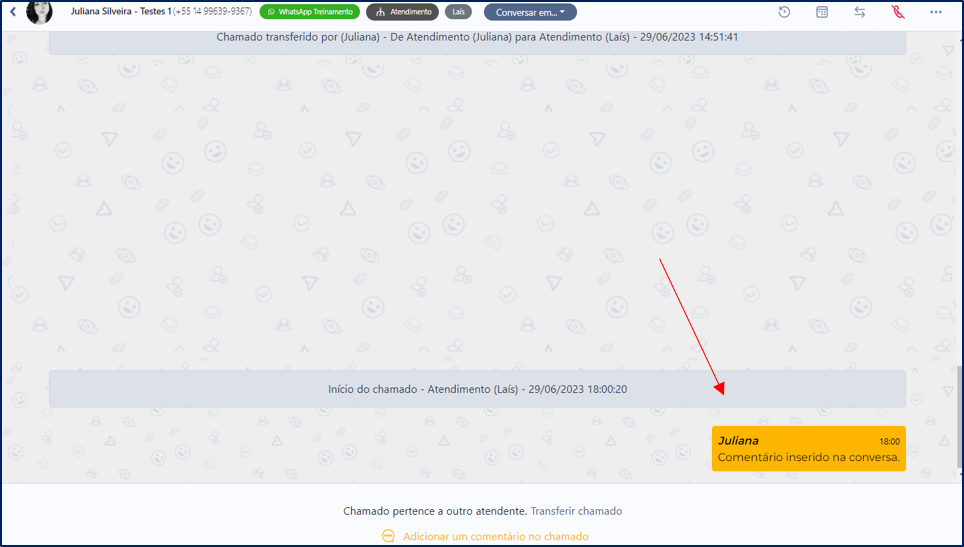This screenshot has height=547, width=964.
Task: Click the Laís attendant badge
Action: click(458, 12)
